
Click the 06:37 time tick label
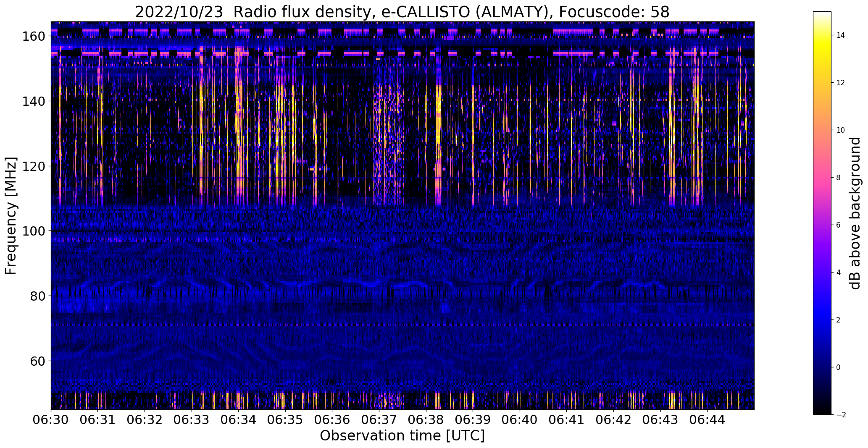click(x=379, y=420)
